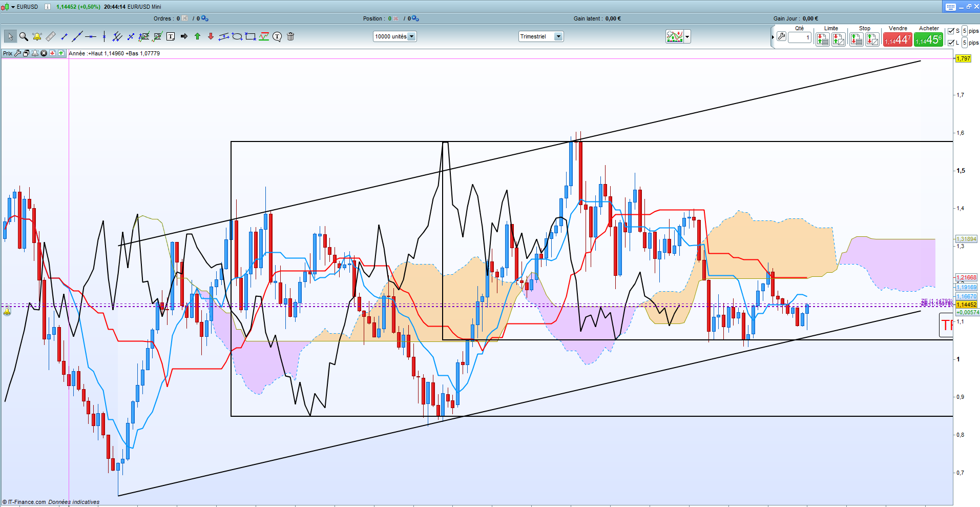The height and width of the screenshot is (507, 980).
Task: Create an alert with the bell tool
Action: (x=37, y=36)
